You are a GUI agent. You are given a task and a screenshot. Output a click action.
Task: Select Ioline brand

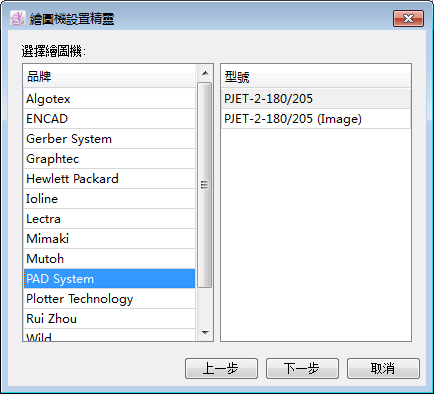coord(109,199)
